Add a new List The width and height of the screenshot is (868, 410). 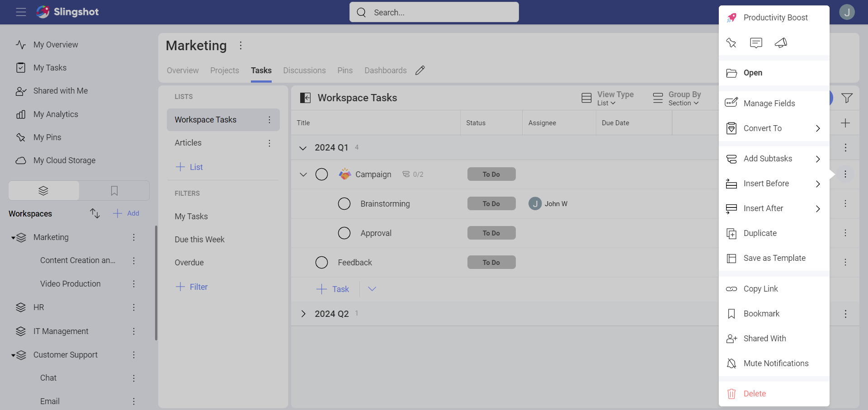189,167
